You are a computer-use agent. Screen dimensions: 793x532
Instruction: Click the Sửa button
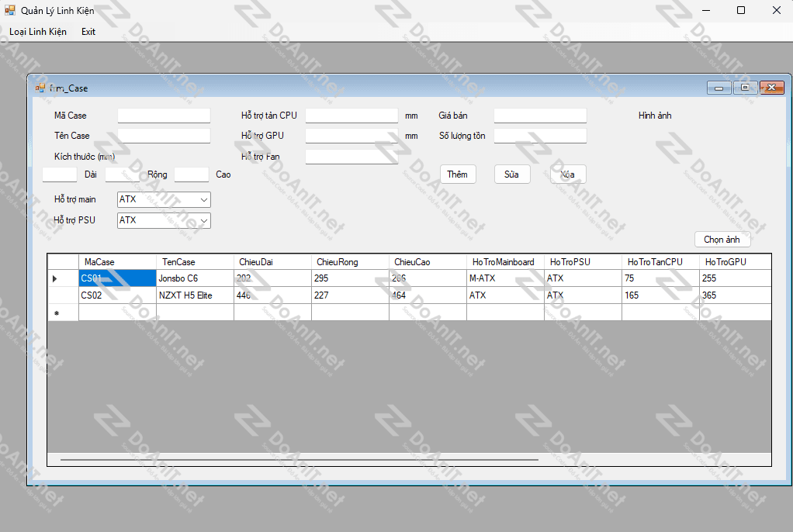tap(512, 174)
